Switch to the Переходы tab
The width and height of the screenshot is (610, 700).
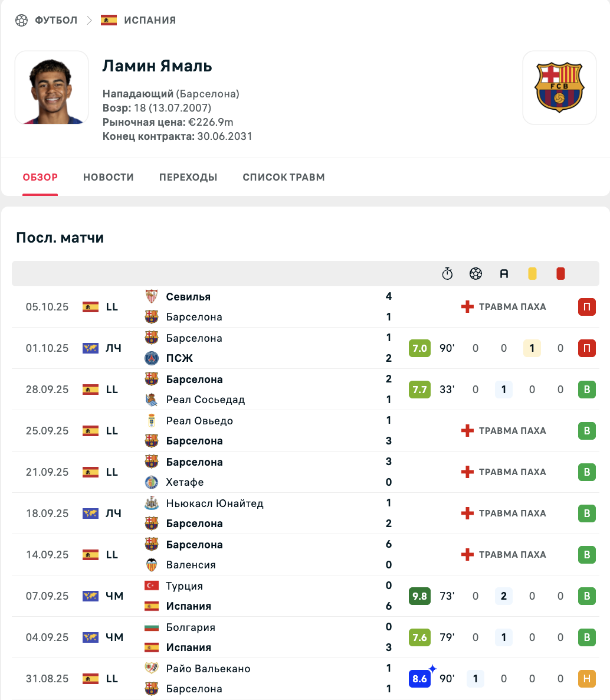pos(188,177)
